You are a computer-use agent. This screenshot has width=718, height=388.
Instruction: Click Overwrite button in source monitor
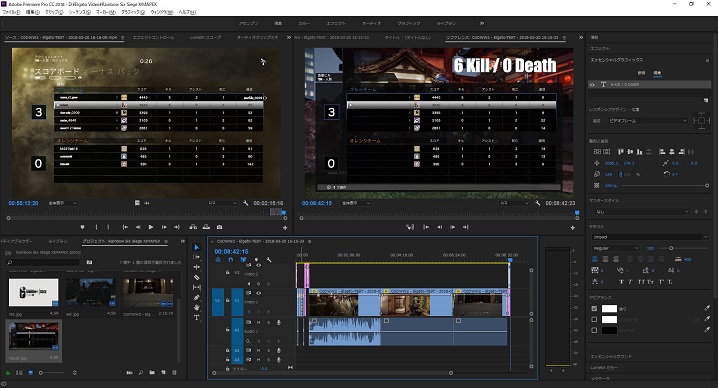[x=207, y=227]
